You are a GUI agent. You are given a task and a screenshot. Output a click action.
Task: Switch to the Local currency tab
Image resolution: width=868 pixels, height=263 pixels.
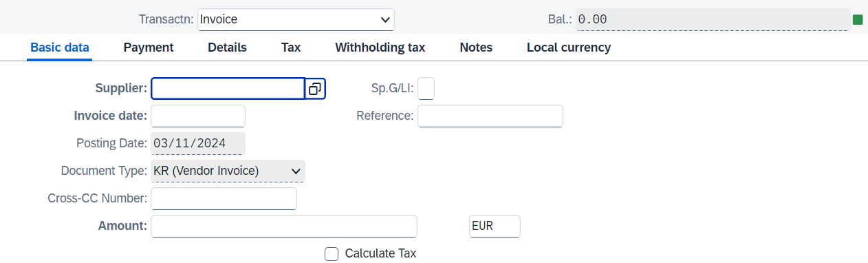click(x=569, y=48)
